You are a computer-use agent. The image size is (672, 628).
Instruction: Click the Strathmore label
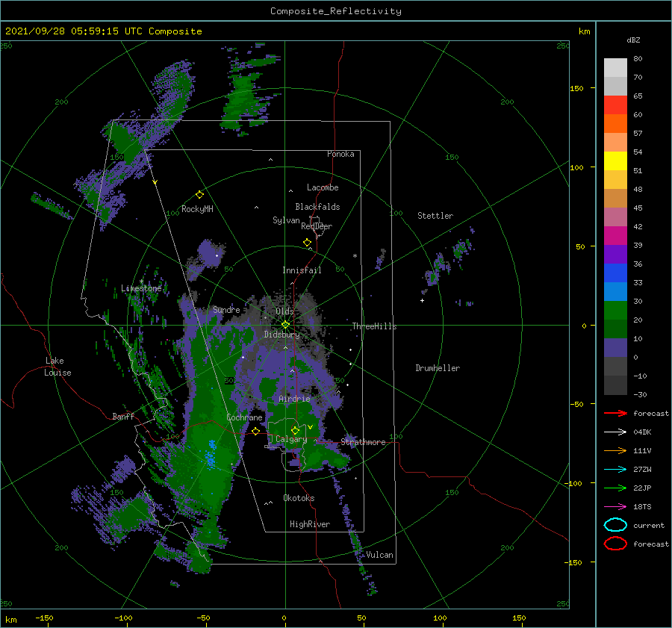pyautogui.click(x=363, y=442)
